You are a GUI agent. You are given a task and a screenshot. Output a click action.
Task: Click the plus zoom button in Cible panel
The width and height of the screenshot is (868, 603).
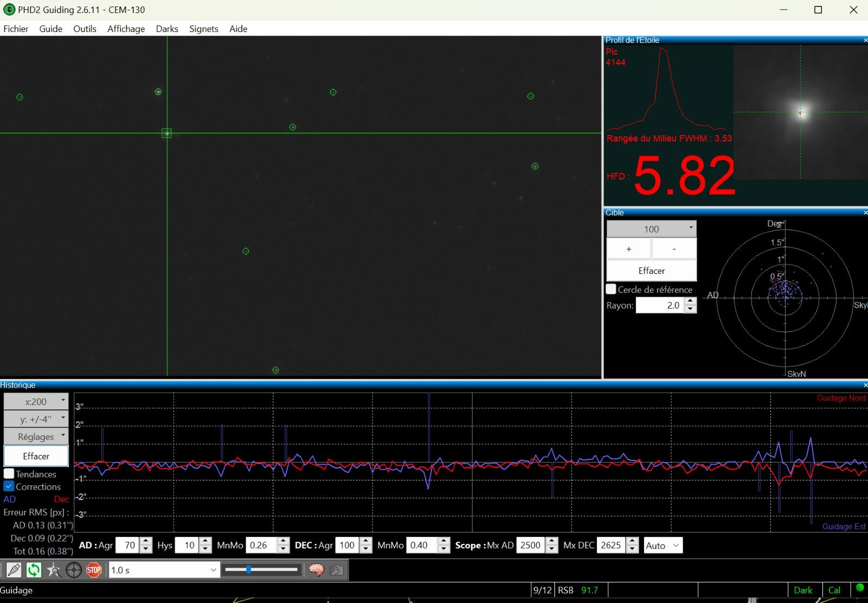pos(629,249)
